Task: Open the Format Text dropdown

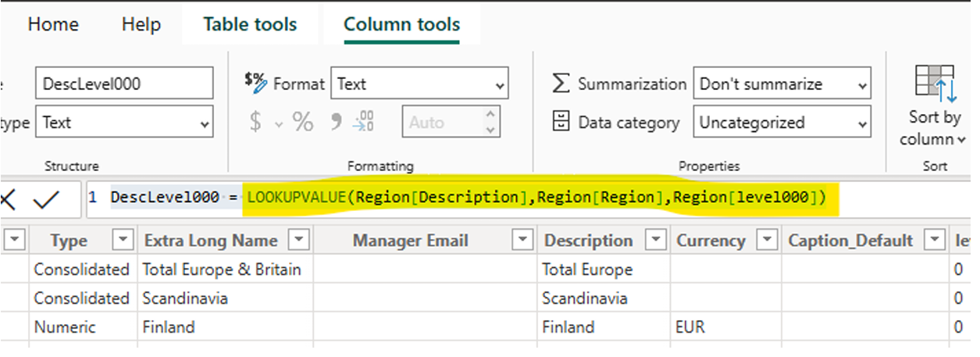Action: coord(419,84)
